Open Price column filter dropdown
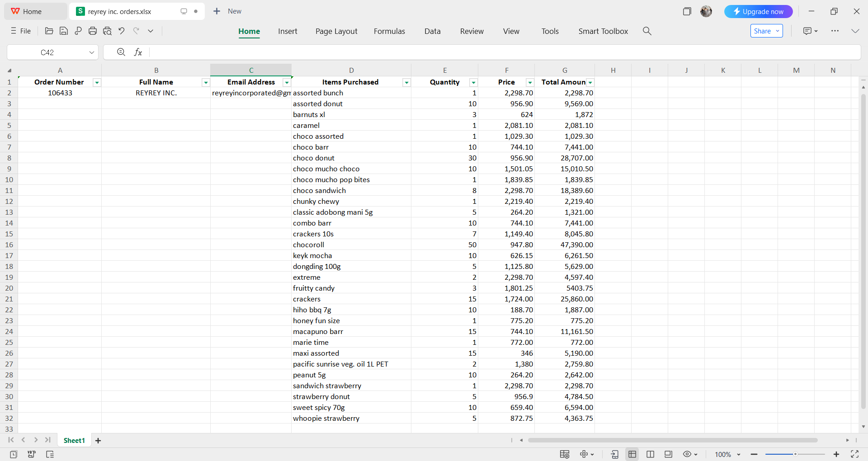The image size is (868, 461). click(x=530, y=82)
